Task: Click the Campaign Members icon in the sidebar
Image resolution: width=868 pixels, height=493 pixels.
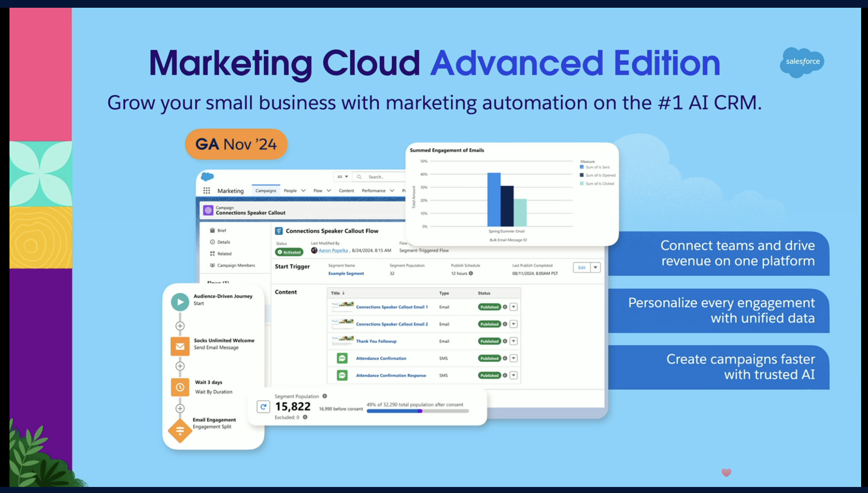Action: coord(212,265)
